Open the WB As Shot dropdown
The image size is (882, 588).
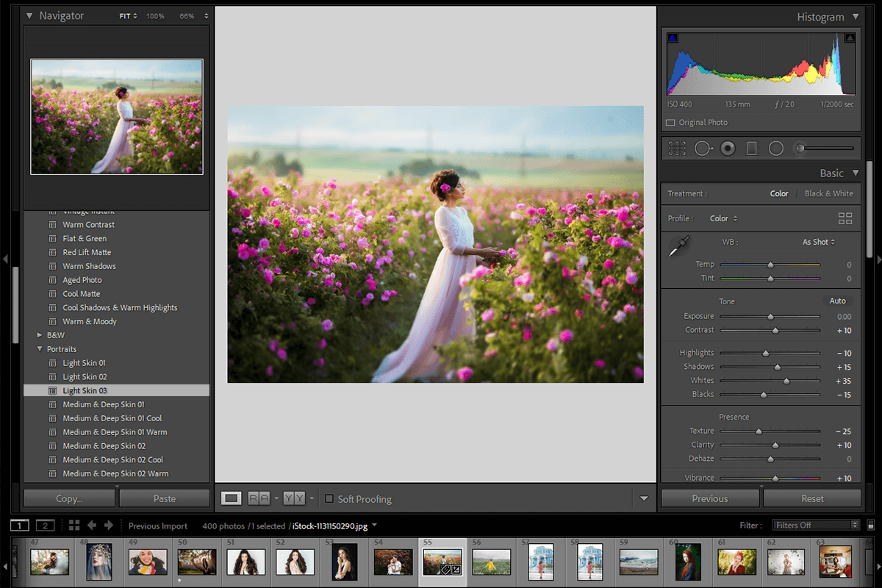coord(819,242)
